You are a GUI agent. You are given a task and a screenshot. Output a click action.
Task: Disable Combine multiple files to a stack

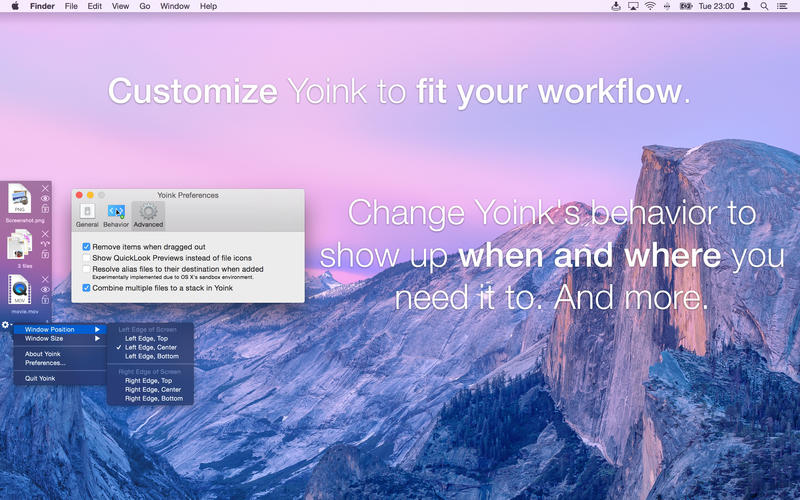point(87,287)
